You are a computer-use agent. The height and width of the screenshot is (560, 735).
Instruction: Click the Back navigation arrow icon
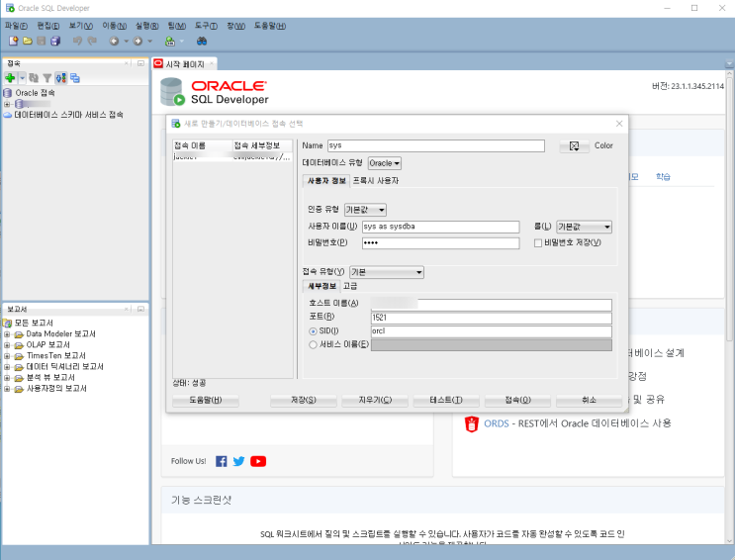114,41
